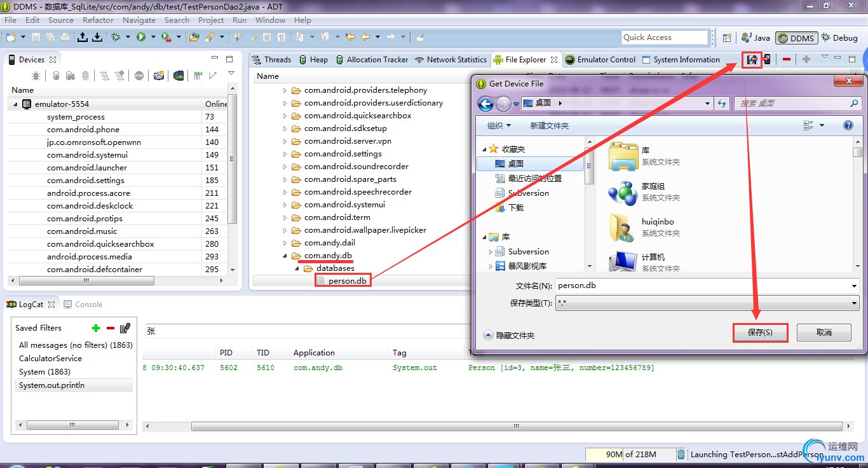Image resolution: width=868 pixels, height=468 pixels.
Task: Collapse the databases folder
Action: [x=297, y=268]
